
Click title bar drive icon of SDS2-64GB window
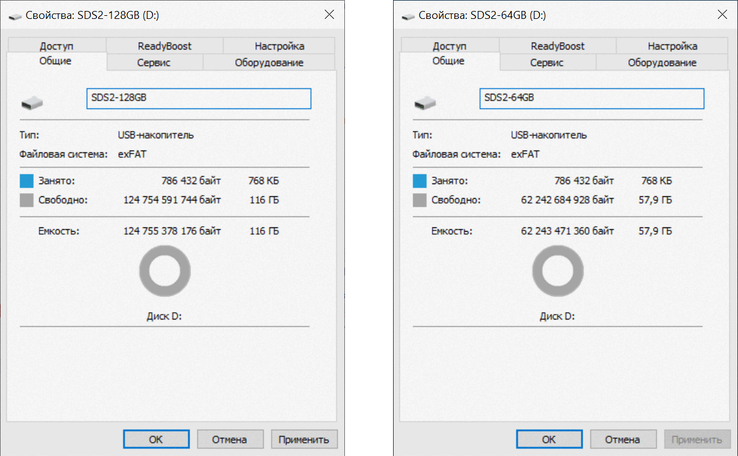(x=408, y=16)
